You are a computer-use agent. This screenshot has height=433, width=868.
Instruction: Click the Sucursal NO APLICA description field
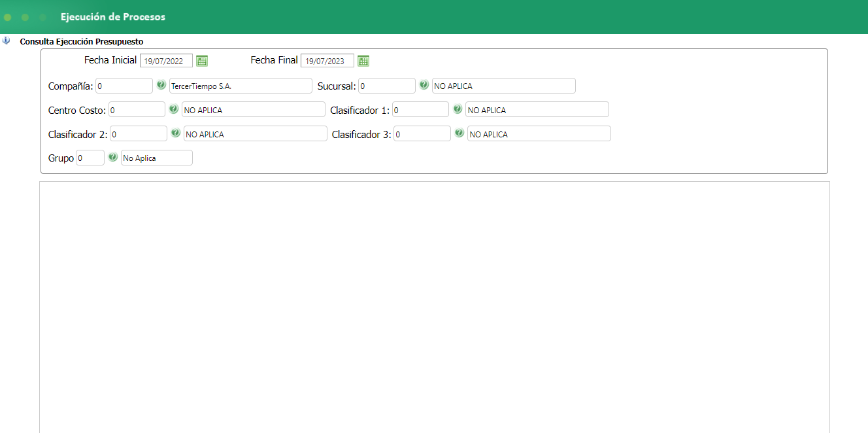pyautogui.click(x=504, y=86)
